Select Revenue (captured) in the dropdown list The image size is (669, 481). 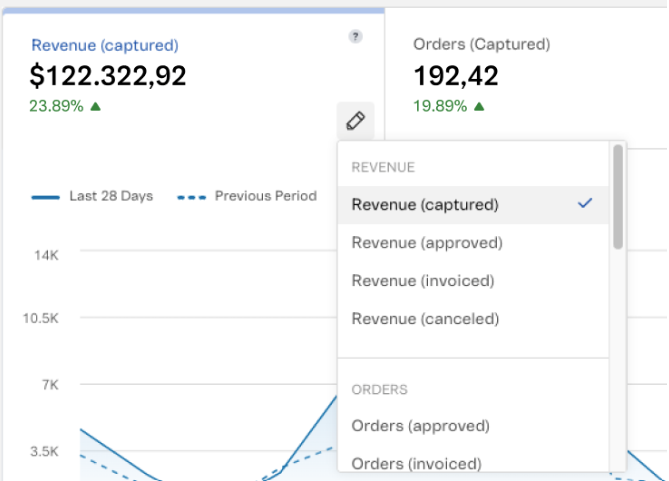pyautogui.click(x=425, y=205)
